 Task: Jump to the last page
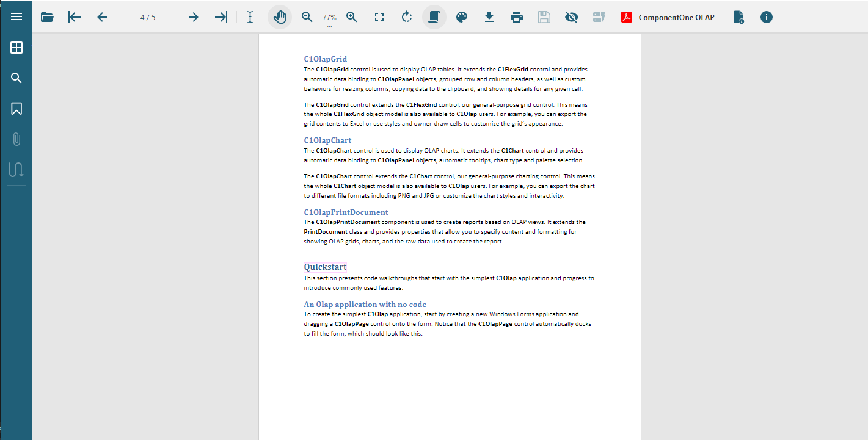(221, 17)
